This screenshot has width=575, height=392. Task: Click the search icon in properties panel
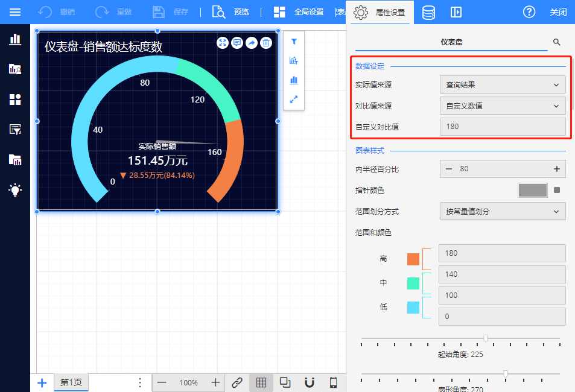557,42
